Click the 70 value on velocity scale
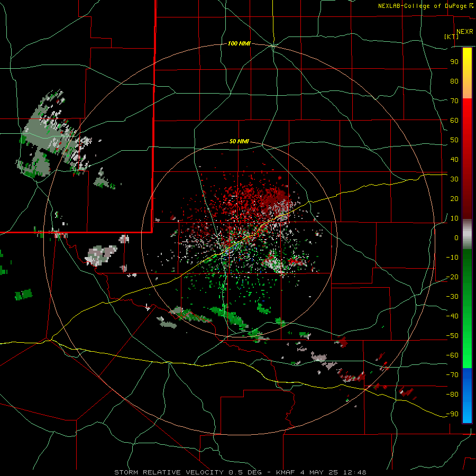The width and height of the screenshot is (476, 476). [454, 101]
